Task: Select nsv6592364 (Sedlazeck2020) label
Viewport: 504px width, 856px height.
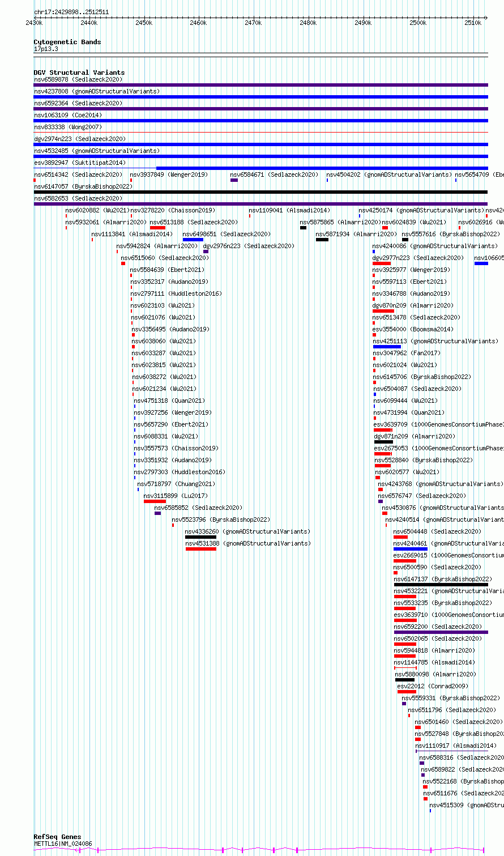Action: pyautogui.click(x=78, y=104)
